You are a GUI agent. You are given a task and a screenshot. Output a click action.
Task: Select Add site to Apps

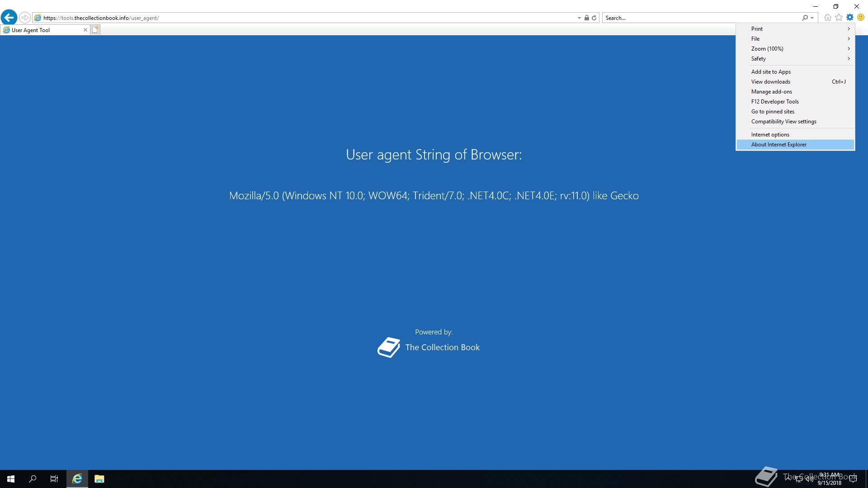coord(795,72)
